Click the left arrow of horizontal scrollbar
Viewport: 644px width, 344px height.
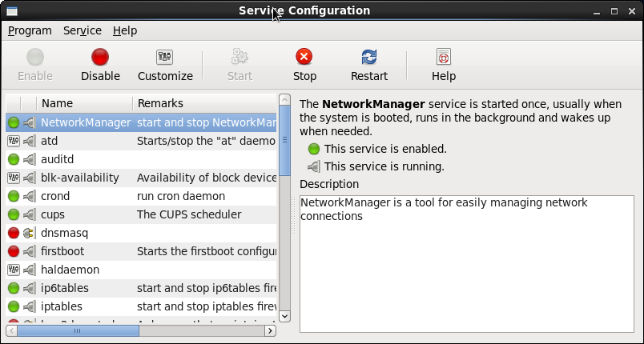tap(12, 330)
